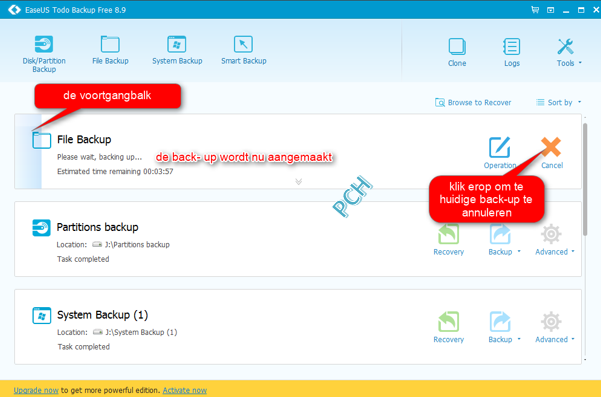Click Browse to Recover

(x=473, y=102)
